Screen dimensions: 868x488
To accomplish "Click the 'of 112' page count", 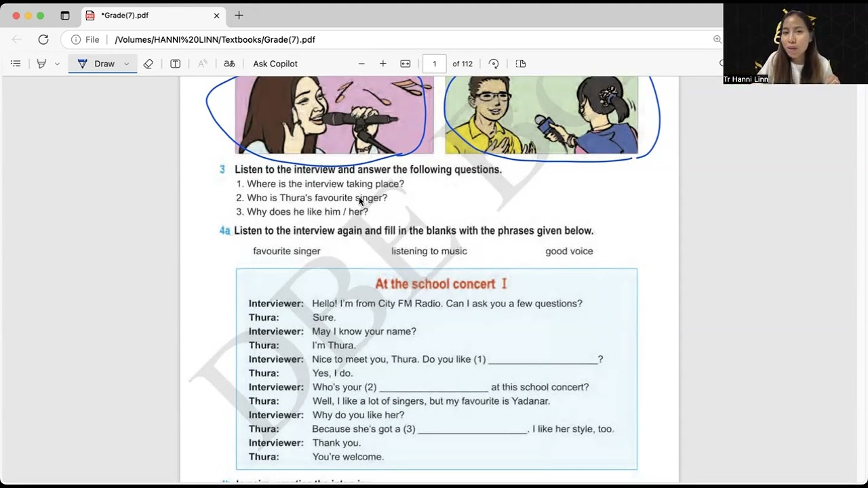I will pos(462,64).
